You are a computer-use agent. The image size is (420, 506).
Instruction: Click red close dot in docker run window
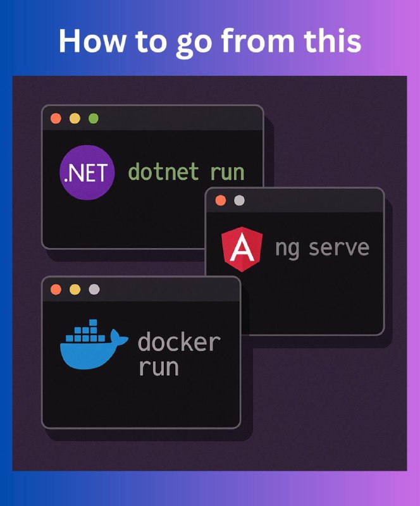(56, 289)
